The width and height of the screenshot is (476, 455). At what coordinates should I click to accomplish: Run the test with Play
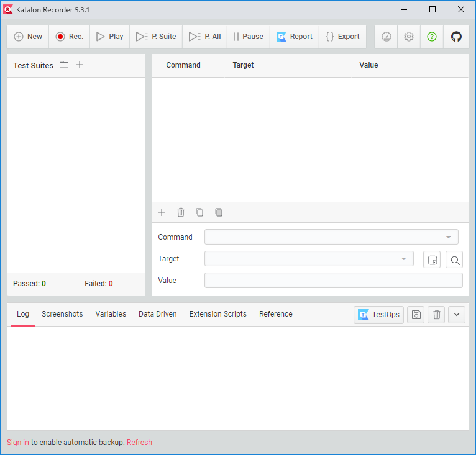click(x=109, y=37)
